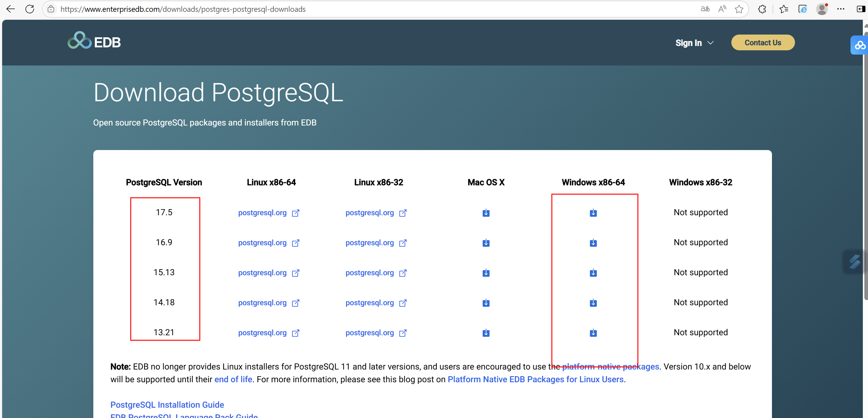Open postgresql.org link for 17.5 Linux x86-64

point(262,213)
